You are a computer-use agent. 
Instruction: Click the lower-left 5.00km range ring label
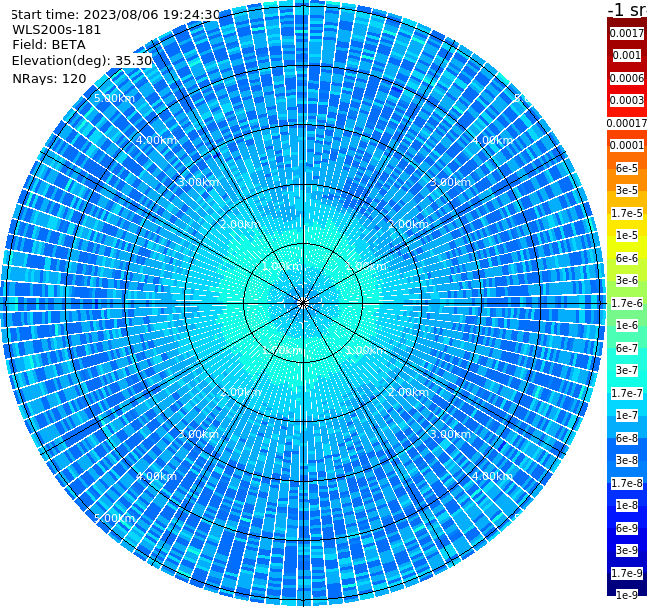point(114,518)
